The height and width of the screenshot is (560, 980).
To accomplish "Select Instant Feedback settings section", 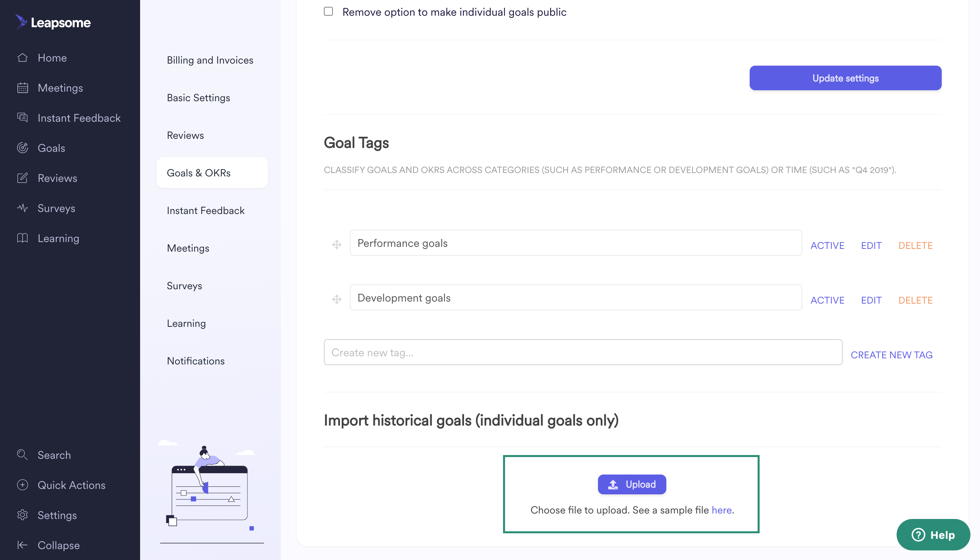I will (206, 210).
